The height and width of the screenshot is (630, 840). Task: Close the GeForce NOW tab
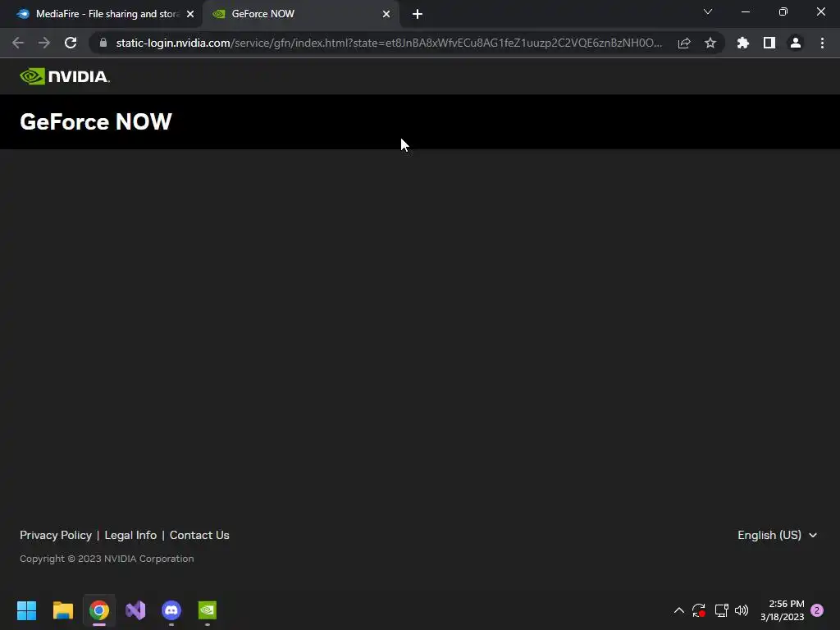[386, 14]
